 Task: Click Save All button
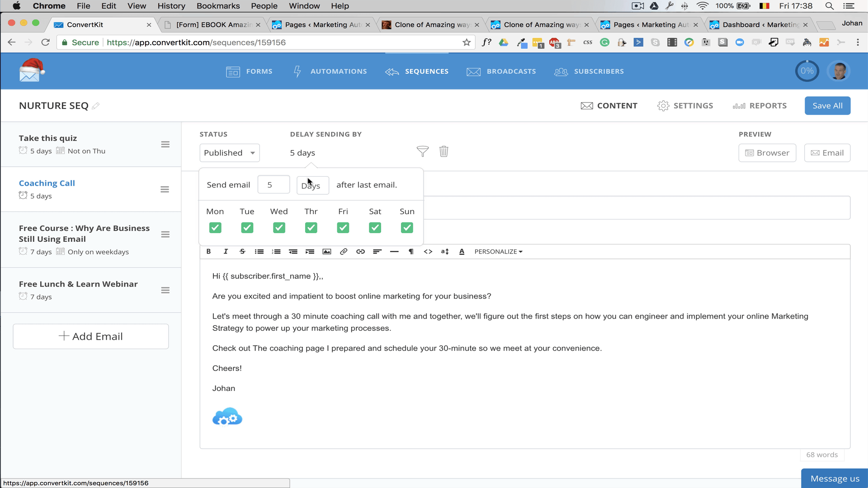(x=827, y=105)
